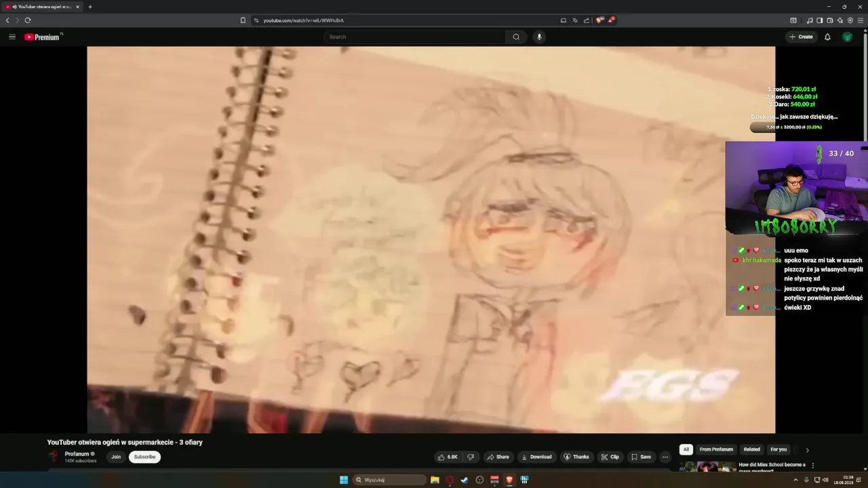This screenshot has height=488, width=868.
Task: Go back with the browser back arrow
Action: click(x=7, y=20)
